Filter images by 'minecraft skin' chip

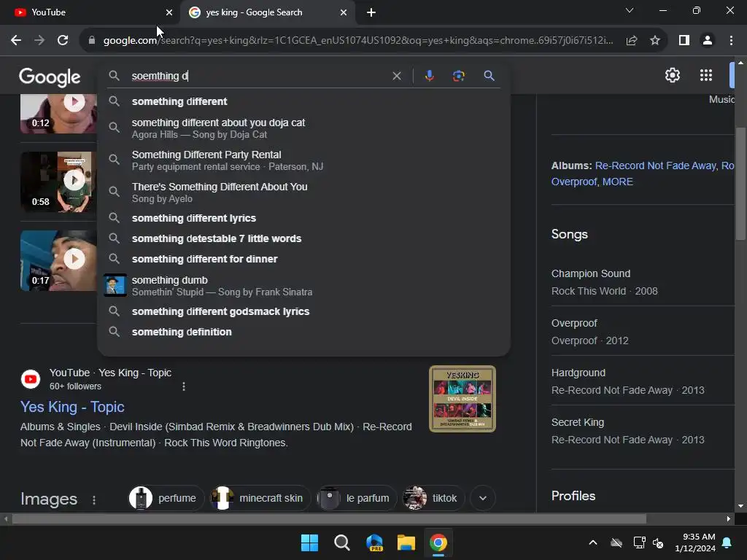pyautogui.click(x=260, y=498)
